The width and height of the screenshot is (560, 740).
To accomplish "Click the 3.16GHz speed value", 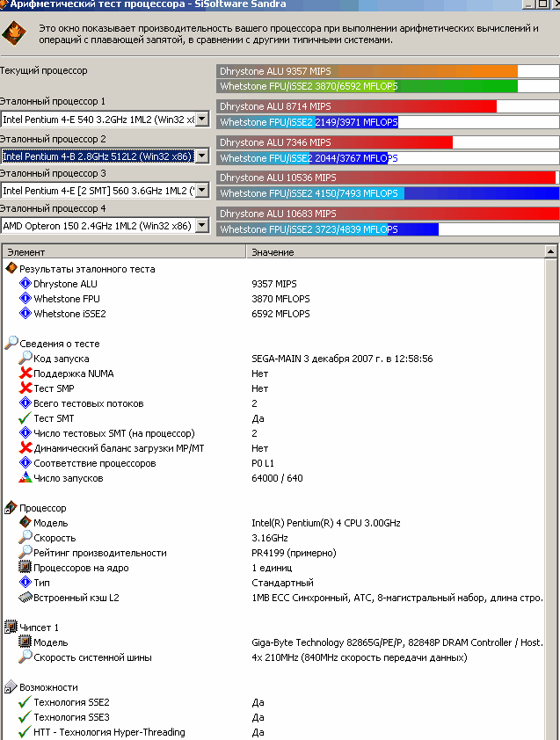I will click(x=270, y=538).
